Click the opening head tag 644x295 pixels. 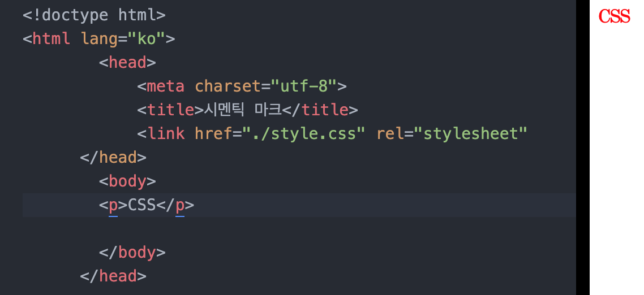coord(127,63)
